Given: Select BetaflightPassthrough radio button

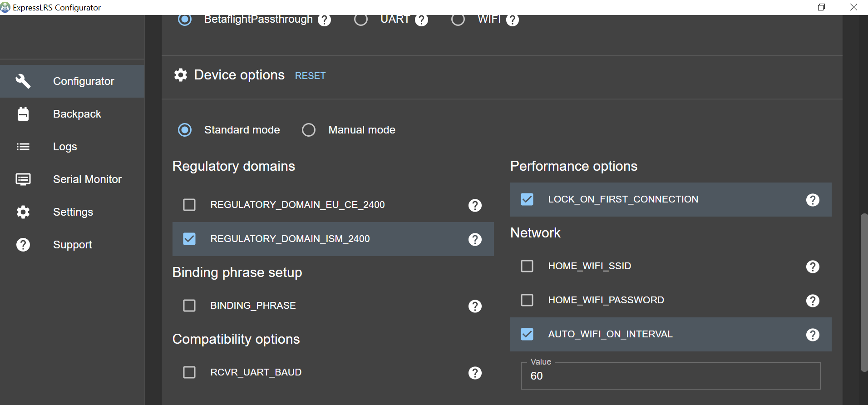Looking at the screenshot, I should (x=185, y=20).
